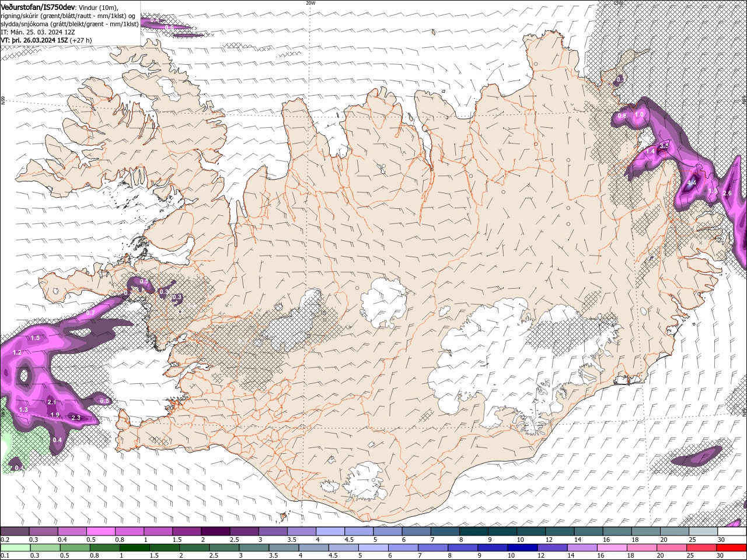Click the '20W' longitude label at top
Viewport: 747px width, 560px height.
pos(310,3)
